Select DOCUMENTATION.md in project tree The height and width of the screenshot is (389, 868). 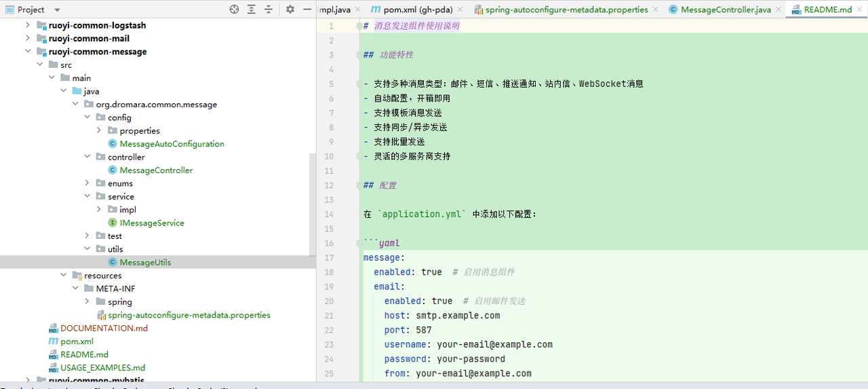pos(104,329)
